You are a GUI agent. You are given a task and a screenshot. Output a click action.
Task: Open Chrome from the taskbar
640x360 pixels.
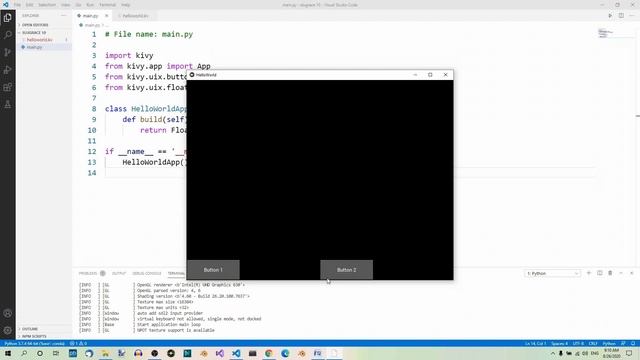click(x=269, y=353)
